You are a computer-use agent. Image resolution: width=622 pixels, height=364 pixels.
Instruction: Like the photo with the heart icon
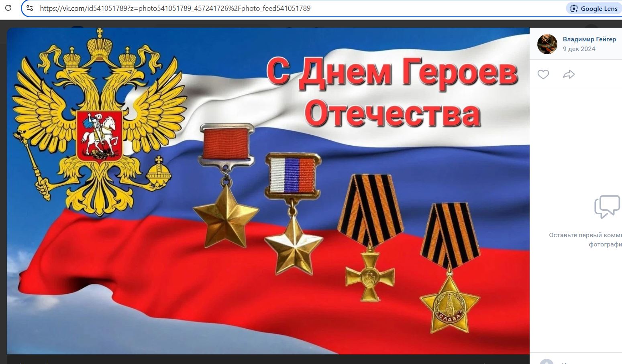click(x=543, y=74)
